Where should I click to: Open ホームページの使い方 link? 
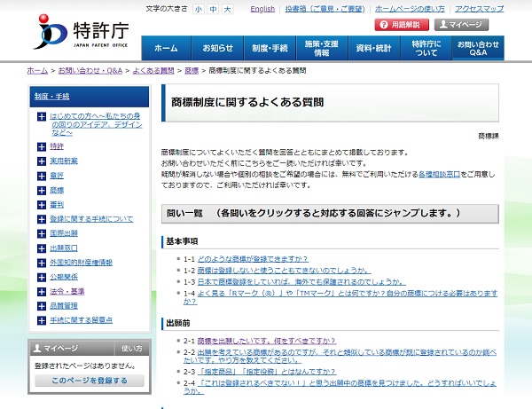[x=410, y=9]
